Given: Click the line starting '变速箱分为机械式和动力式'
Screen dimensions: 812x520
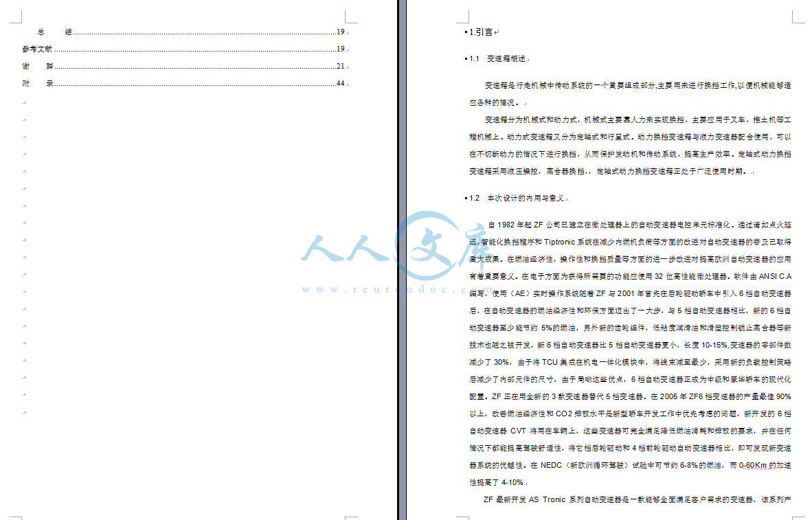Looking at the screenshot, I should point(638,120).
